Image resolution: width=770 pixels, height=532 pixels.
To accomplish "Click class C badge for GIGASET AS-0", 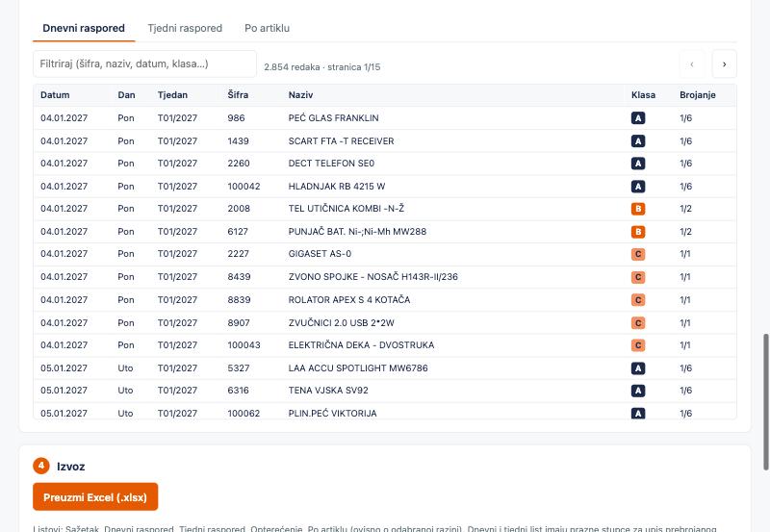I will [638, 254].
